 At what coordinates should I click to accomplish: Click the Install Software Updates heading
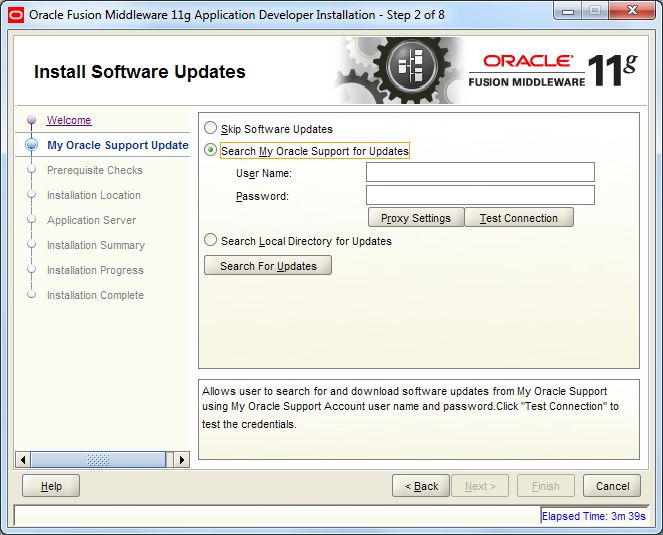coord(140,71)
